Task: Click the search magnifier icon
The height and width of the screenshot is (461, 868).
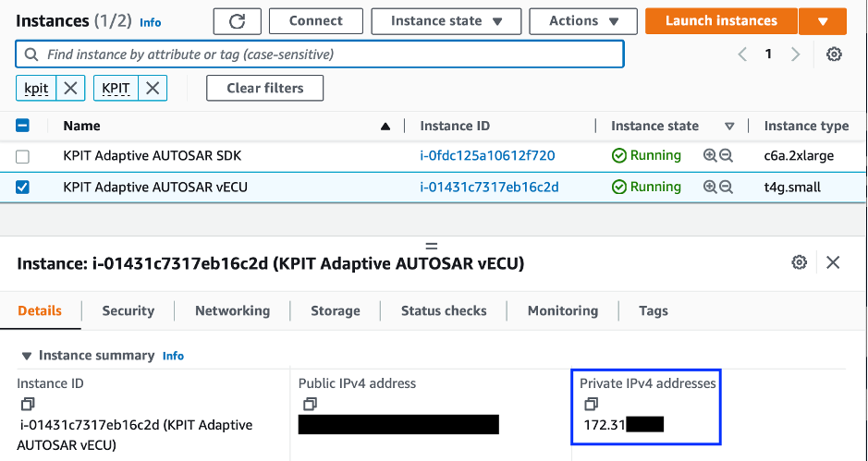Action: click(x=31, y=55)
